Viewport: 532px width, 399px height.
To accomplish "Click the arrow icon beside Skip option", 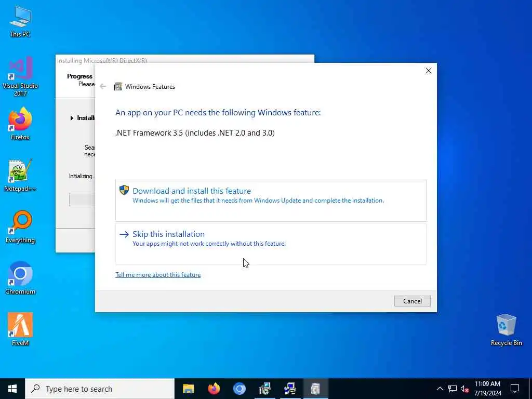I will pos(124,234).
